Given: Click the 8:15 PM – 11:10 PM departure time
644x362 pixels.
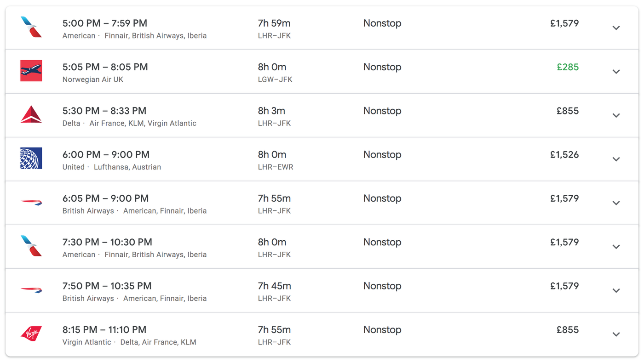Looking at the screenshot, I should click(x=104, y=330).
